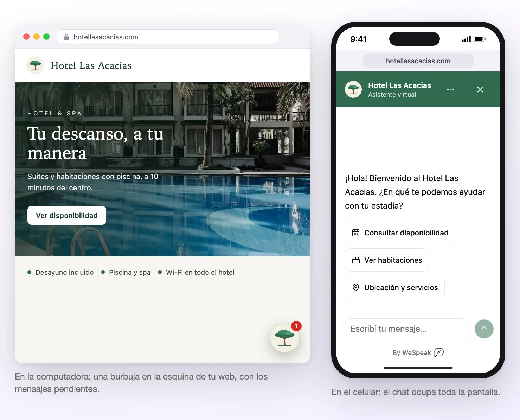Send message with green arrow button
520x420 pixels.
click(484, 329)
